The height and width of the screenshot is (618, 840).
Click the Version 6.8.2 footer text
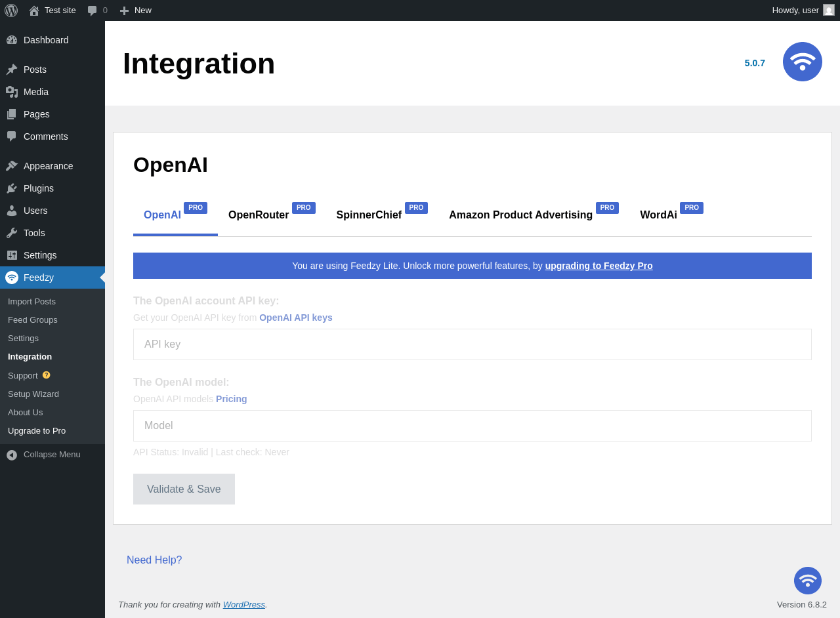[x=802, y=605]
